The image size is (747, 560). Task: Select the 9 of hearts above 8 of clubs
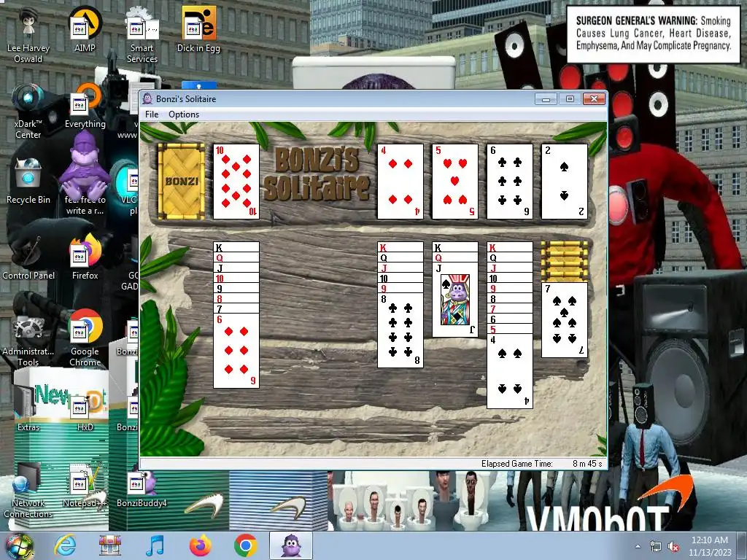pos(400,288)
